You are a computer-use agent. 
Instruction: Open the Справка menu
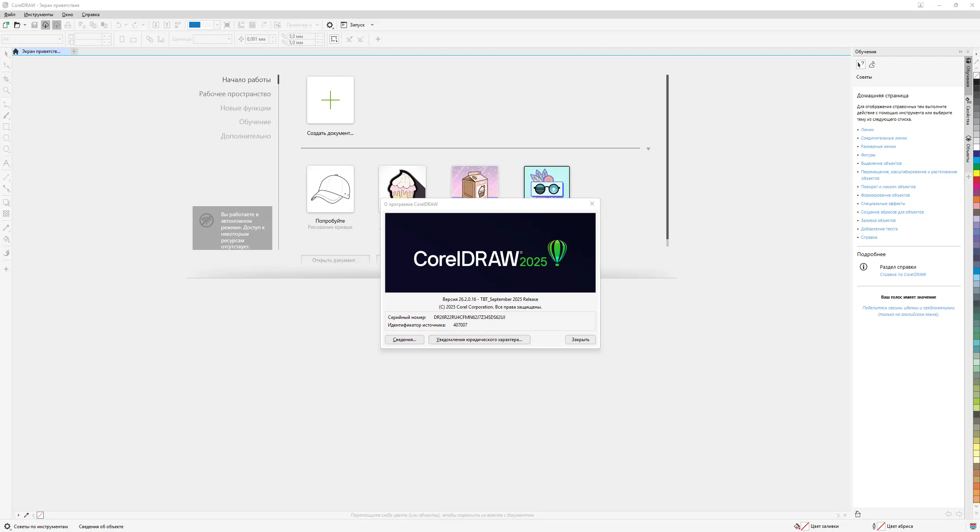point(90,15)
